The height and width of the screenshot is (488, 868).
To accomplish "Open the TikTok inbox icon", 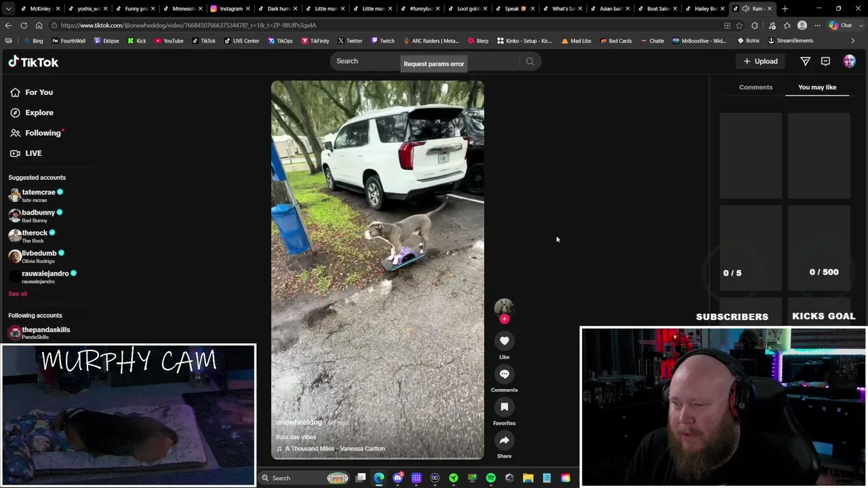I will coord(825,62).
